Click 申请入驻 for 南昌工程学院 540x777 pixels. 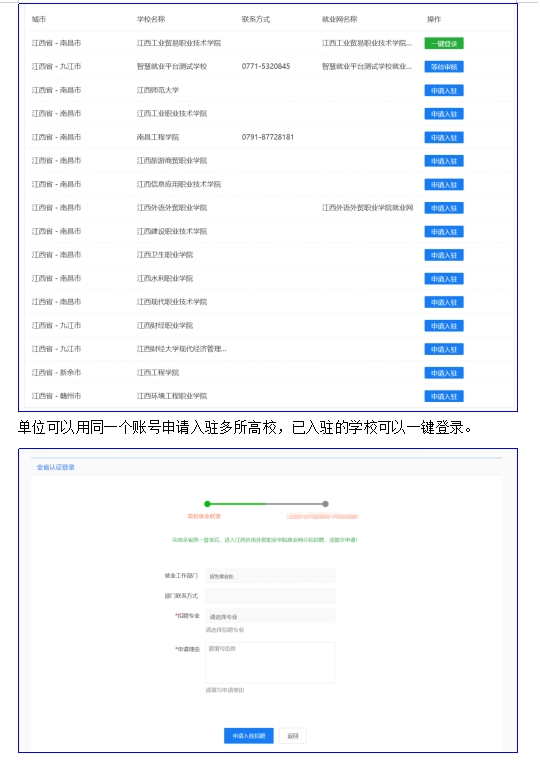tap(443, 138)
